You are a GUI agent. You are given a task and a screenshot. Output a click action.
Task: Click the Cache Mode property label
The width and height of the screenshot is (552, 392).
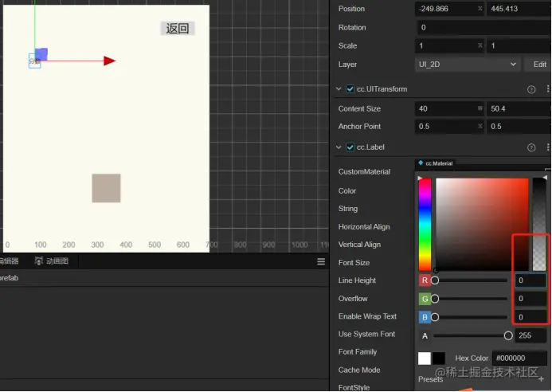359,370
